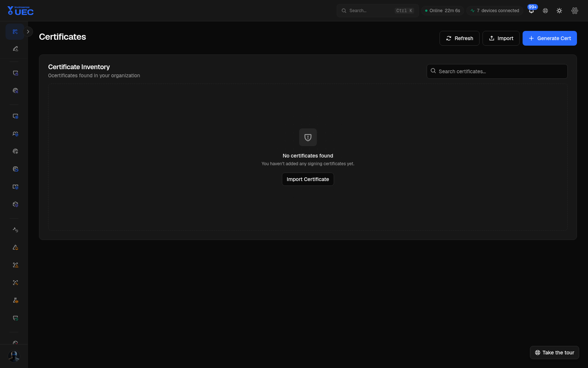Open the triangle alert bell sidebar icon
This screenshot has height=368, width=588.
(x=15, y=247)
